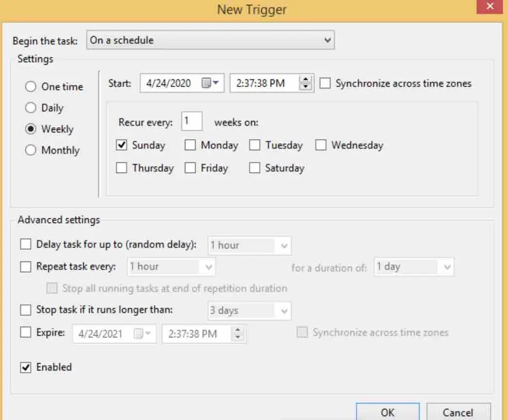The height and width of the screenshot is (420, 508).
Task: Click the Recur every weeks input field
Action: click(192, 122)
